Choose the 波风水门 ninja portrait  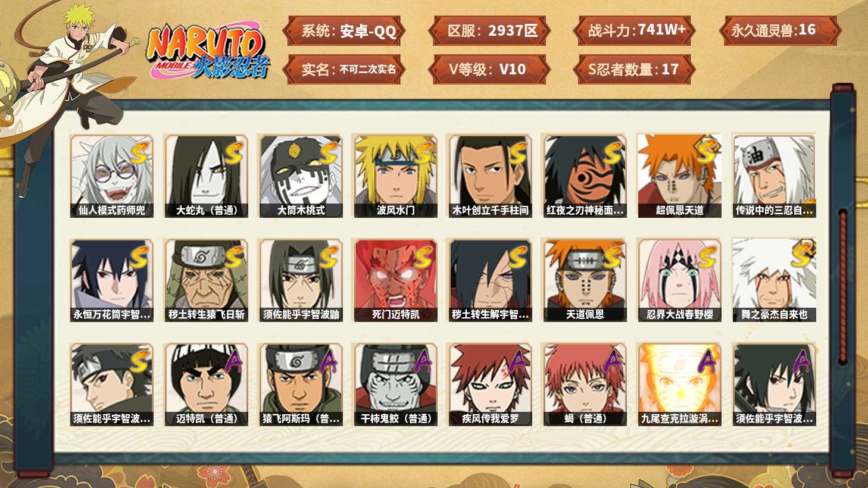[396, 176]
